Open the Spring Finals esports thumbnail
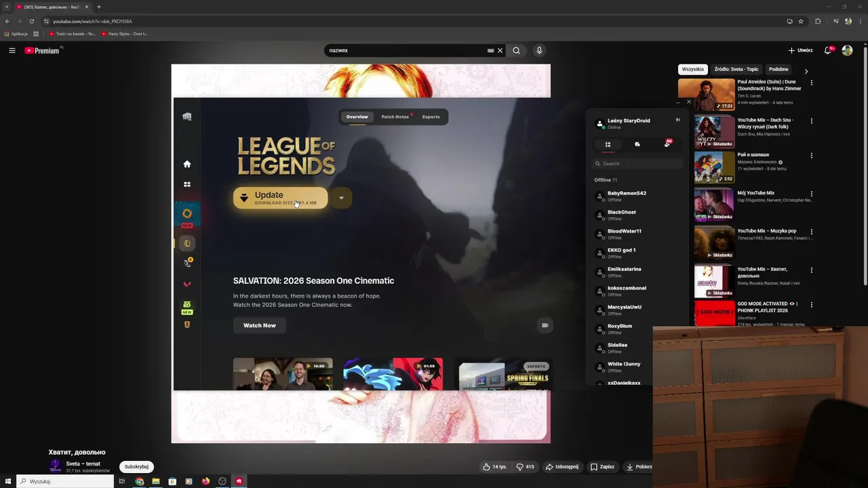The height and width of the screenshot is (488, 868). coord(503,374)
